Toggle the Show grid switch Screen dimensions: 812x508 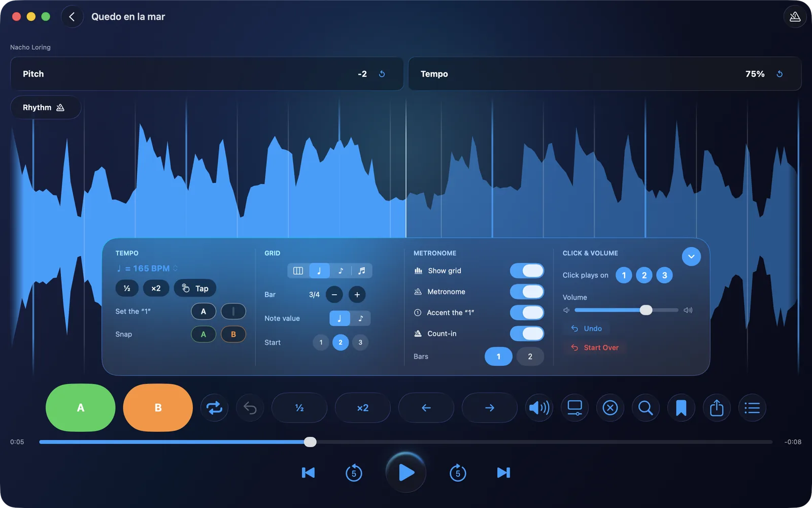click(527, 271)
